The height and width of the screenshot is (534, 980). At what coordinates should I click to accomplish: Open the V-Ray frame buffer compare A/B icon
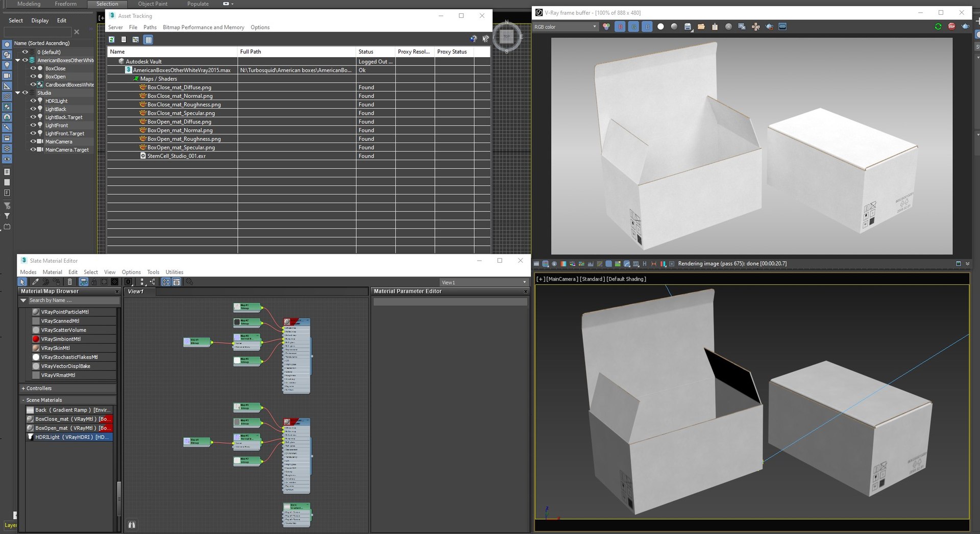coord(782,27)
